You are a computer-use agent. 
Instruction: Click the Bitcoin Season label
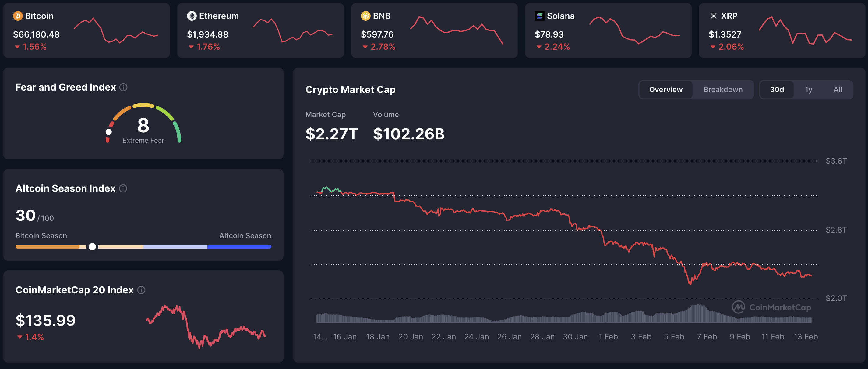point(41,235)
